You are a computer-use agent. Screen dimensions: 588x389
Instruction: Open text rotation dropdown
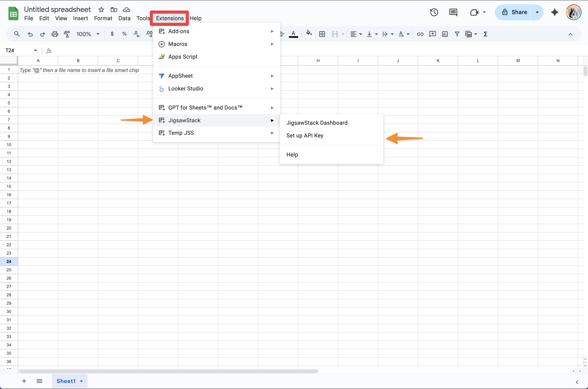(404, 34)
